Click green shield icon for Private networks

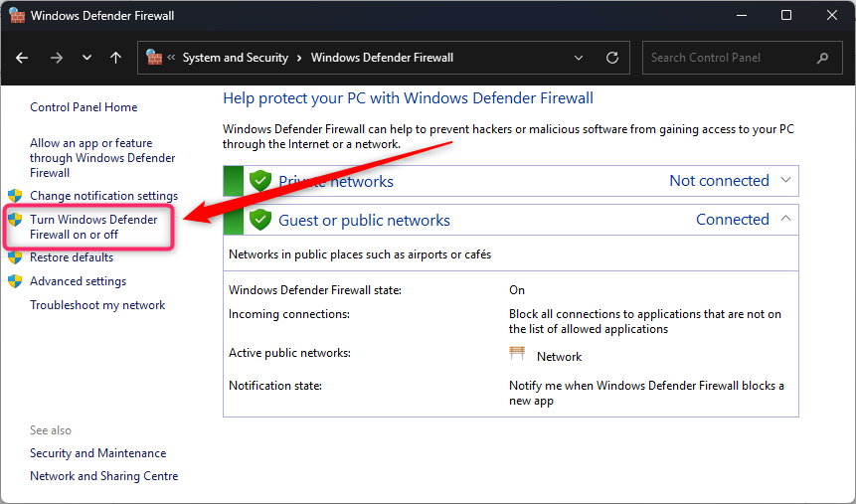(260, 180)
